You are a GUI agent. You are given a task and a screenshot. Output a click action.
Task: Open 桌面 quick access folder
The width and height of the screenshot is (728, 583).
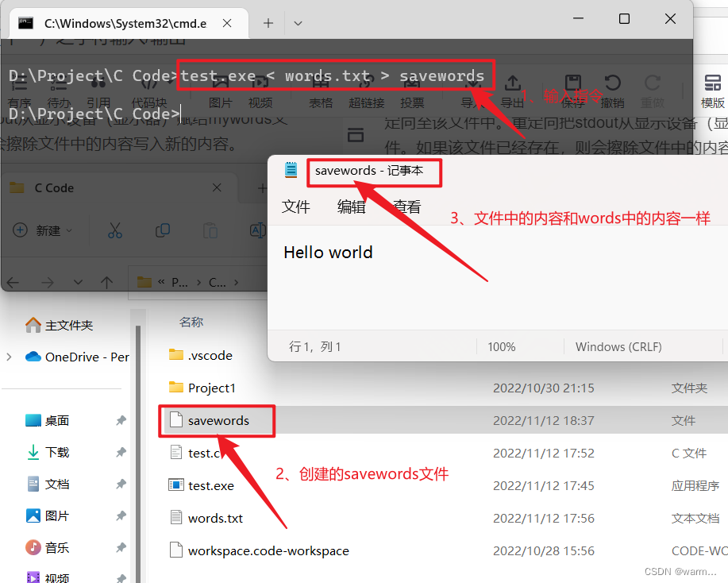click(47, 420)
